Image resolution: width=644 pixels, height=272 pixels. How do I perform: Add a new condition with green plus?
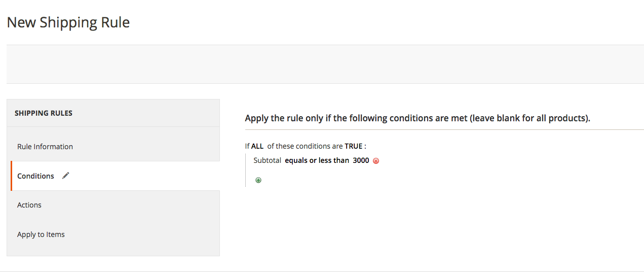(x=258, y=180)
